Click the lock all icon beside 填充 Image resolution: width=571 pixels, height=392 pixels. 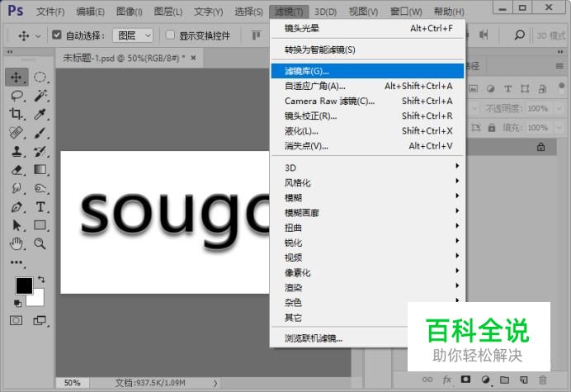tap(492, 128)
